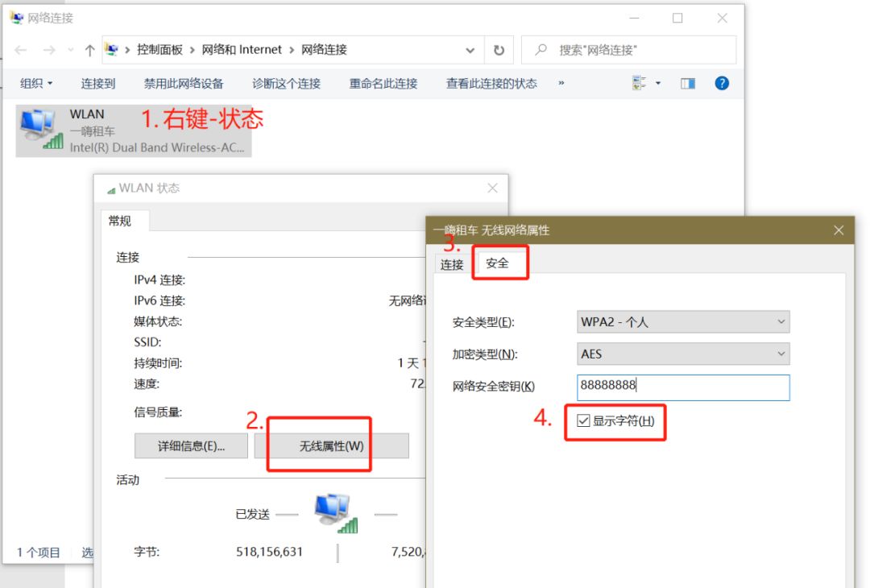Expand the address bar history dropdown

coord(470,51)
